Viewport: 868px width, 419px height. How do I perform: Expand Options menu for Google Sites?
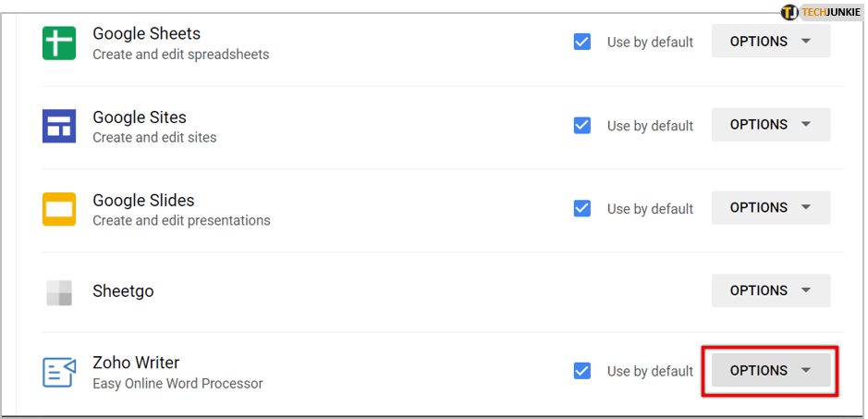click(770, 125)
